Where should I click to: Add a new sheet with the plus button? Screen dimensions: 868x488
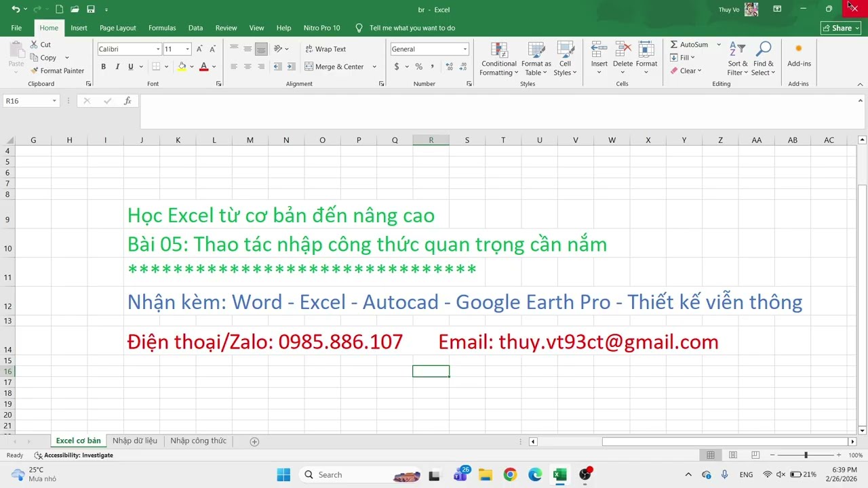pyautogui.click(x=254, y=441)
